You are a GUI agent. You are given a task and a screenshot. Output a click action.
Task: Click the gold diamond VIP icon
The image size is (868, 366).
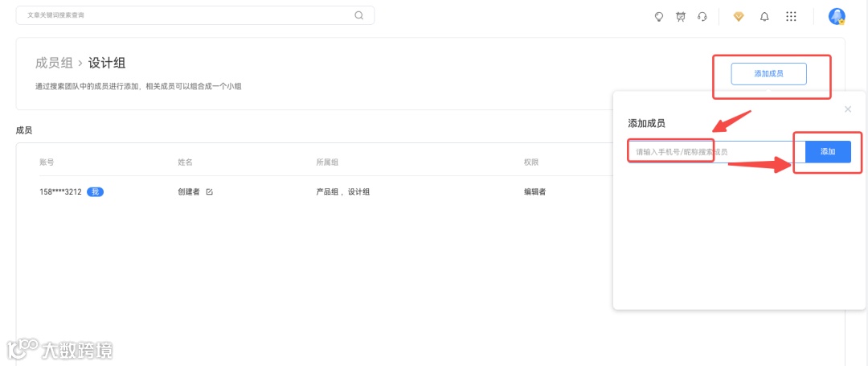(x=739, y=17)
